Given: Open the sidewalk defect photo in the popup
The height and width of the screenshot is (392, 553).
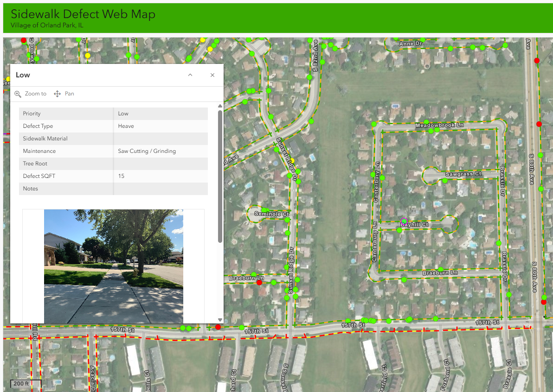Looking at the screenshot, I should tap(114, 266).
